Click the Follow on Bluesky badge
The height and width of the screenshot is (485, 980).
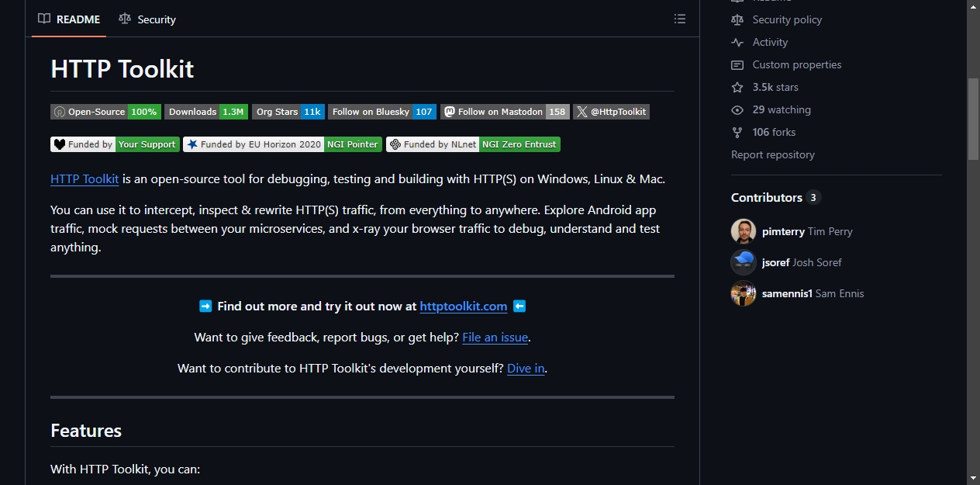click(382, 112)
